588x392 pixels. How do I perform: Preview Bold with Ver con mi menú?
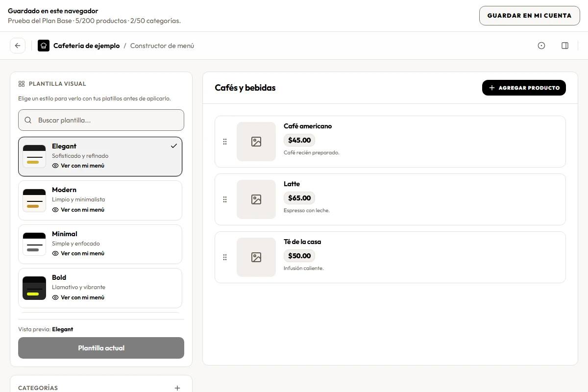pos(78,297)
